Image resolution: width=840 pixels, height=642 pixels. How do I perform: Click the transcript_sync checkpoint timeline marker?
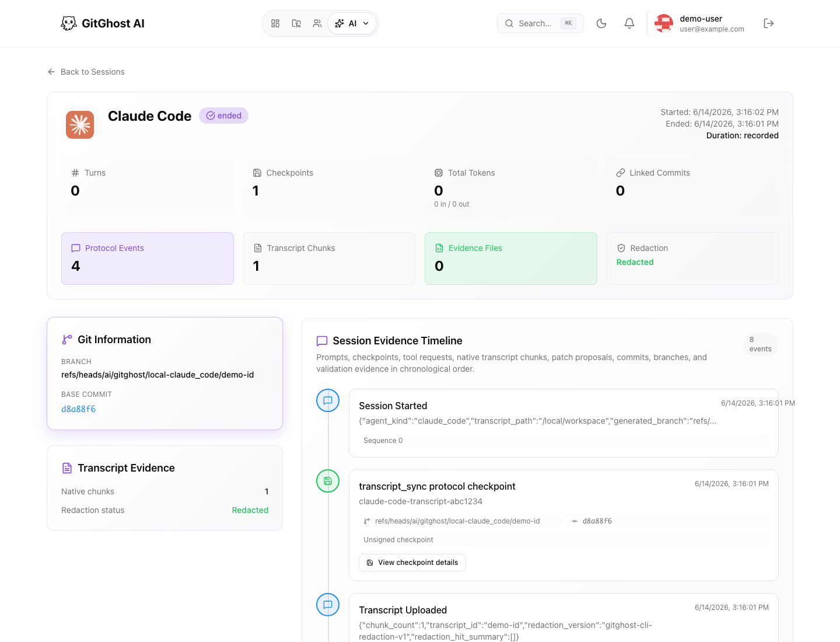pos(328,481)
